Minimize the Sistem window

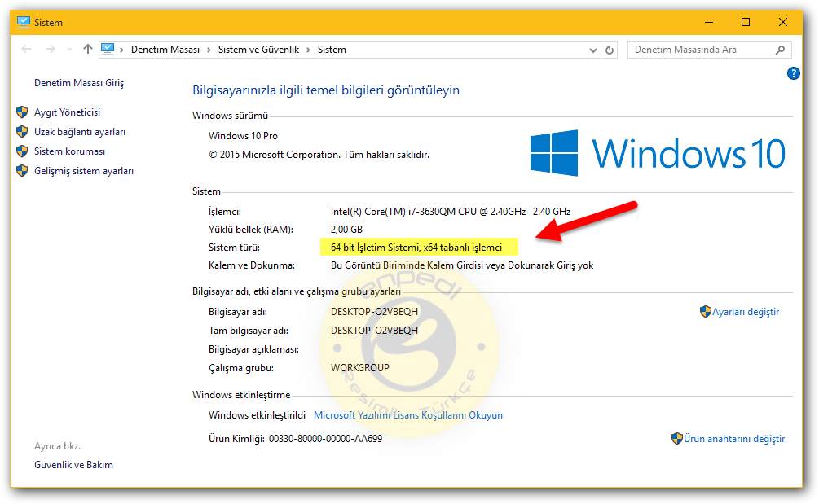(x=709, y=22)
